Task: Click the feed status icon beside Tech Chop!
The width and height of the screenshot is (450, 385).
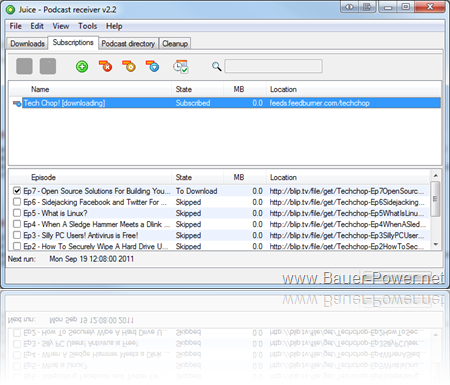Action: pos(17,104)
